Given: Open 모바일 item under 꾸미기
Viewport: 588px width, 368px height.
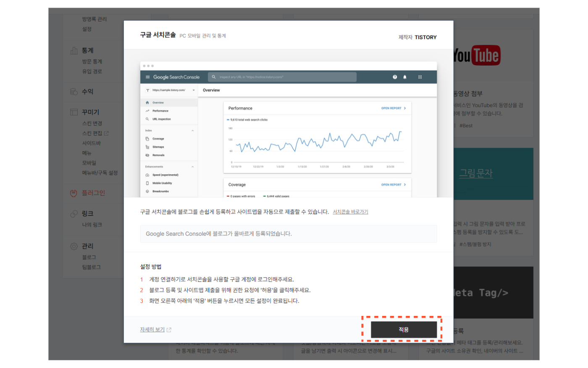Looking at the screenshot, I should (89, 163).
